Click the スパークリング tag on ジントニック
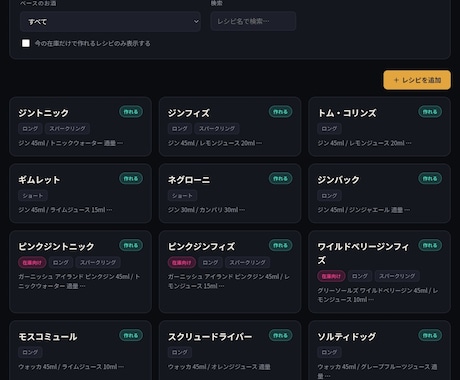This screenshot has width=460, height=380. click(67, 129)
